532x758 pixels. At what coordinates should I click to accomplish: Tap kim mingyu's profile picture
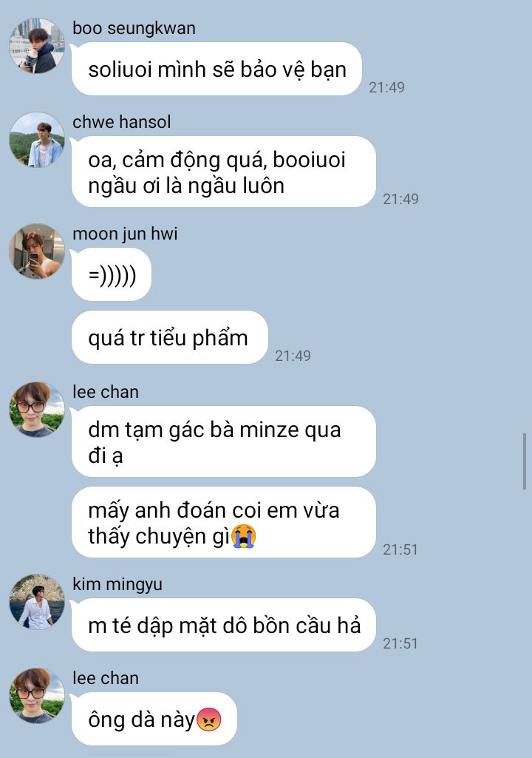coord(37,602)
